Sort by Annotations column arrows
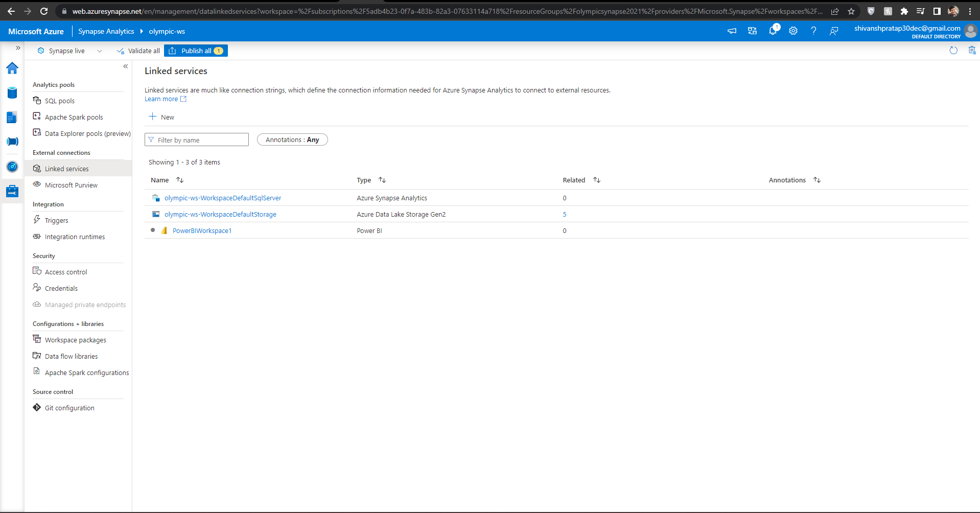The height and width of the screenshot is (513, 980). click(x=817, y=180)
